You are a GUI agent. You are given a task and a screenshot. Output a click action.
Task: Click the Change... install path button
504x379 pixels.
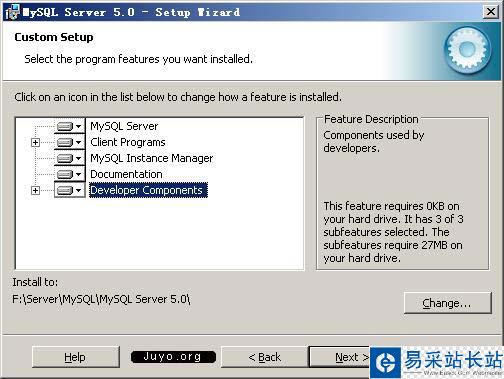[x=447, y=303]
